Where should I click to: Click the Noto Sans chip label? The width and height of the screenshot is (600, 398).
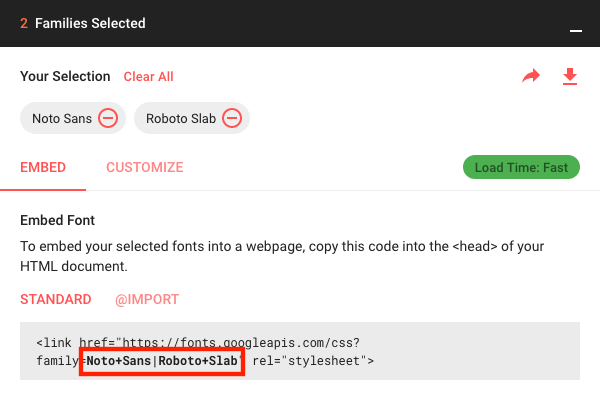coord(62,118)
